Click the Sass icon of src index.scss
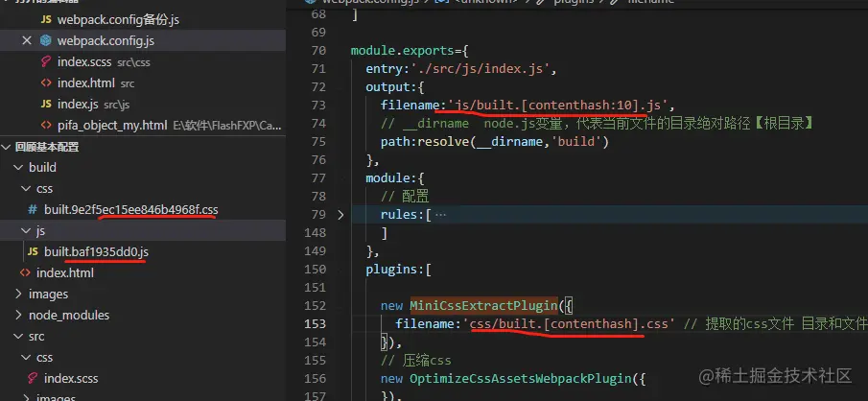 (33, 378)
